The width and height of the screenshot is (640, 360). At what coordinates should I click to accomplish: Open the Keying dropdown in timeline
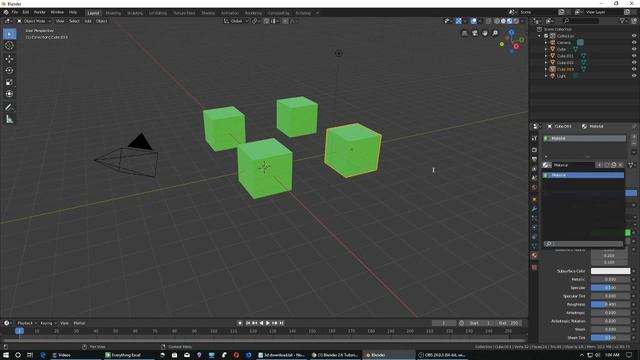48,323
